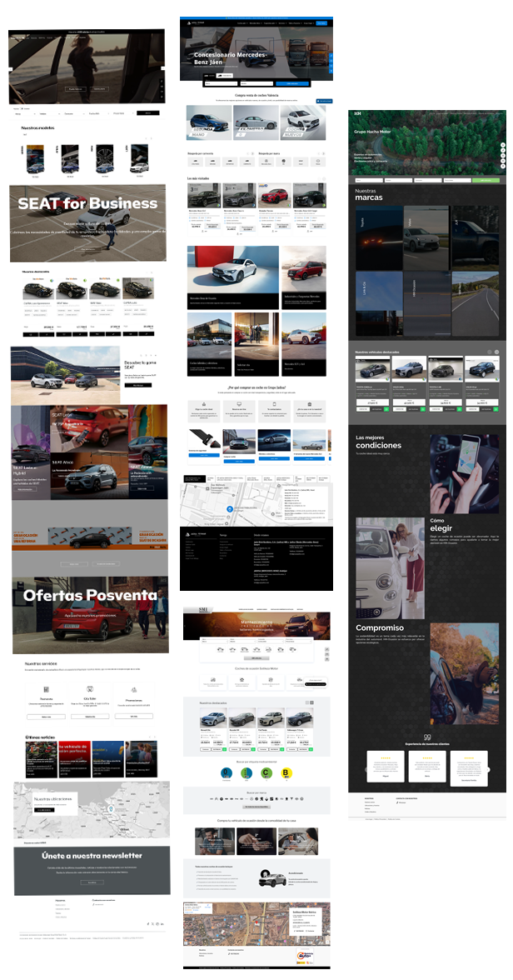This screenshot has height=980, width=513.
Task: Click the blue search button in Mercedes hero
Action: tap(292, 83)
